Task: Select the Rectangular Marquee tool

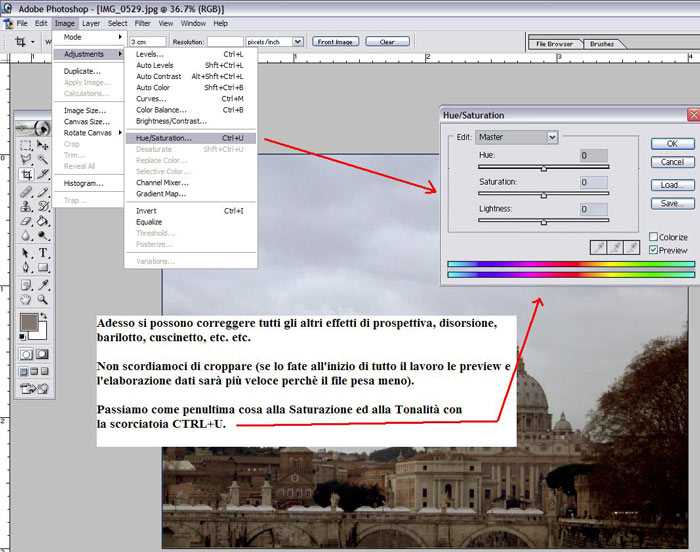Action: click(26, 144)
